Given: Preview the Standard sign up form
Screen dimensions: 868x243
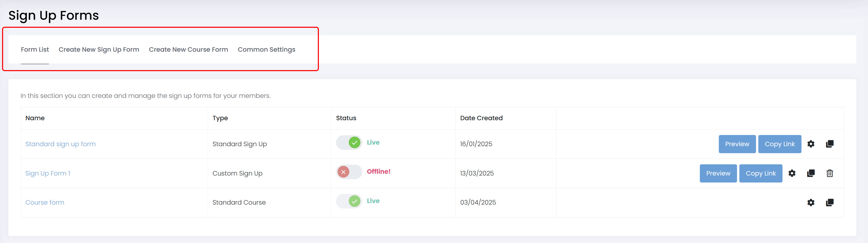Looking at the screenshot, I should (x=737, y=144).
